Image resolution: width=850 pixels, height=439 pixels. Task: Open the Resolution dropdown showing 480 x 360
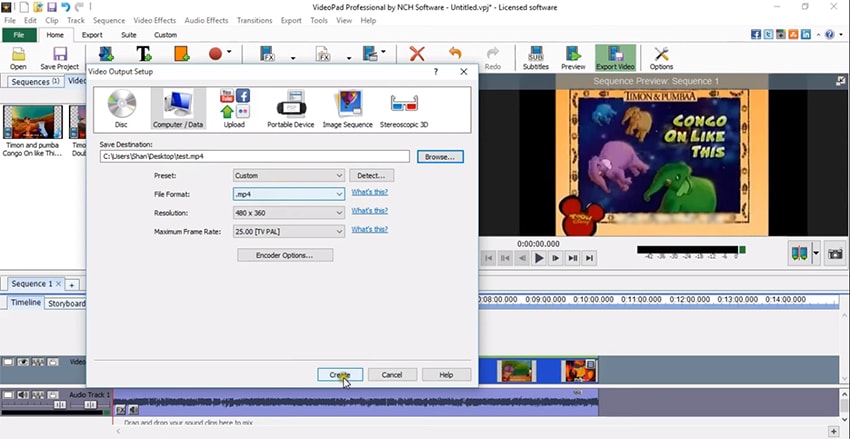point(289,213)
